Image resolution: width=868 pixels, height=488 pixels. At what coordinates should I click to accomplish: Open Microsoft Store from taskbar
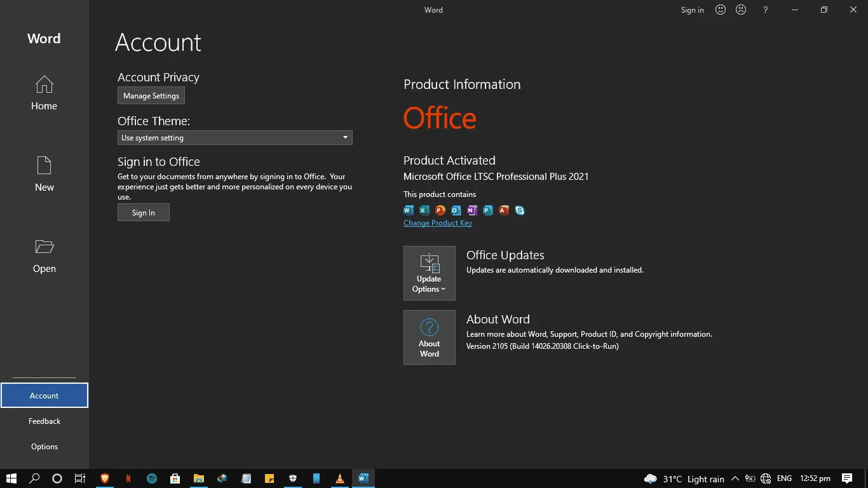[x=175, y=478]
